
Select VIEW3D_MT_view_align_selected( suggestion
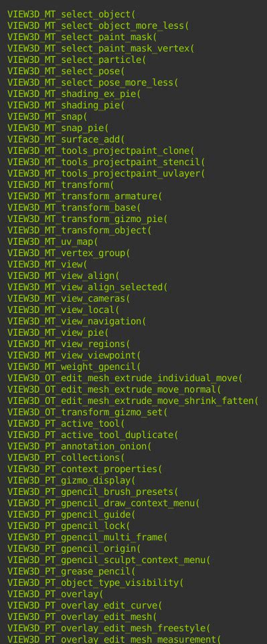[x=88, y=287]
